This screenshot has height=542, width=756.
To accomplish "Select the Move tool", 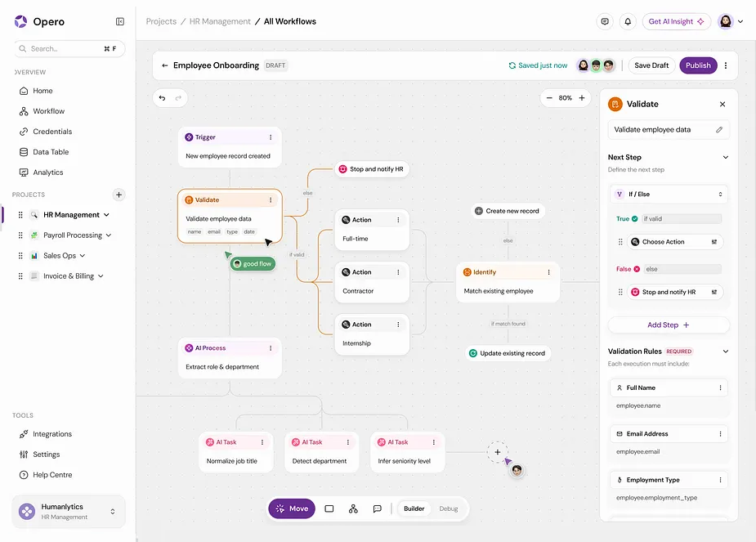I will pyautogui.click(x=292, y=508).
